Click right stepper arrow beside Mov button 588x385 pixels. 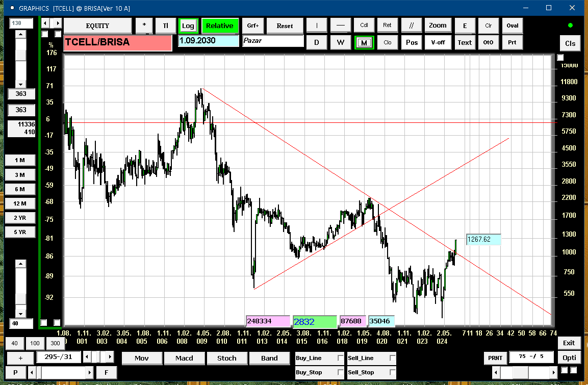tap(110, 356)
